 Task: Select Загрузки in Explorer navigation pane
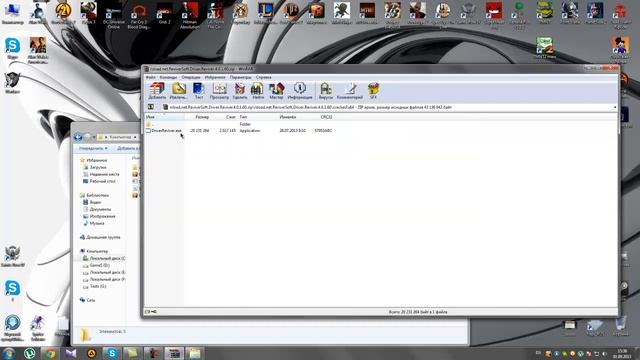tap(95, 167)
